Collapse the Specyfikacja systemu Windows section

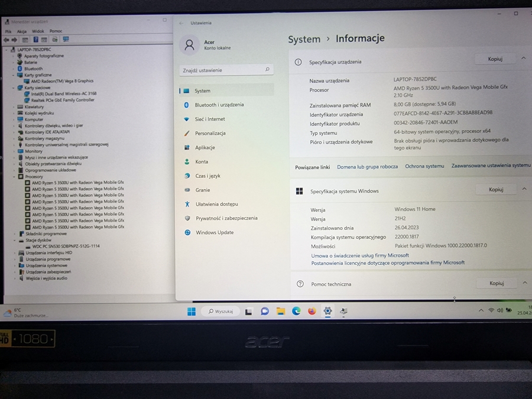point(524,189)
